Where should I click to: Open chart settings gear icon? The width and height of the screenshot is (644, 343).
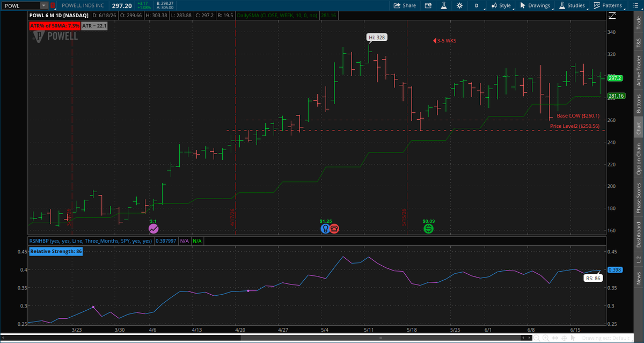coord(460,5)
